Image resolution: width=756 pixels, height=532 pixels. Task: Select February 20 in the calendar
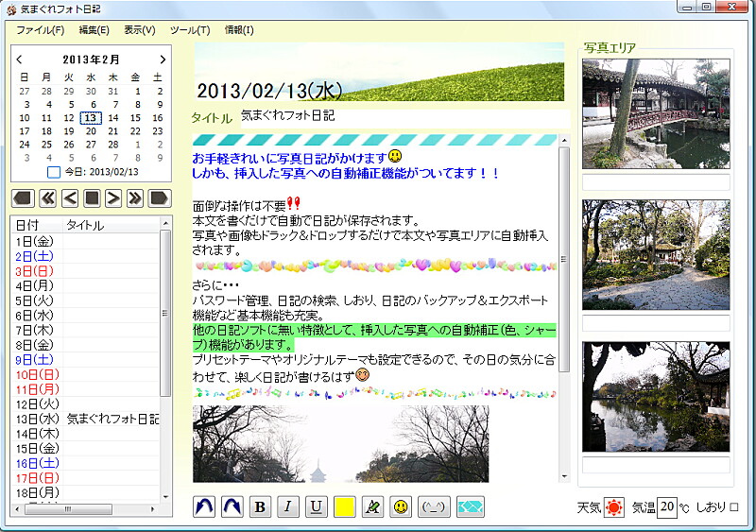pos(91,131)
